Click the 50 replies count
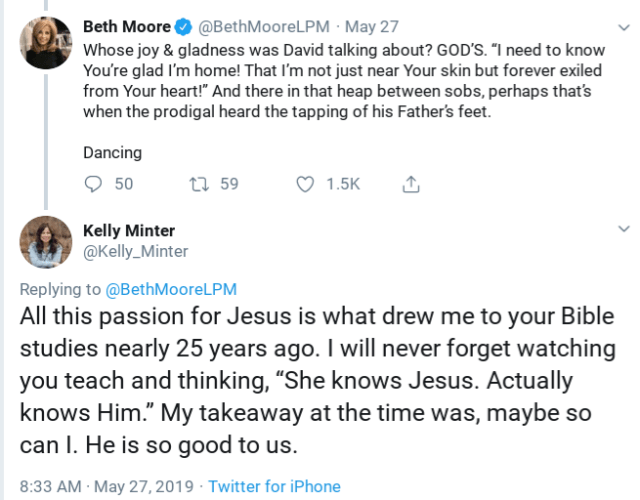Screen dimensions: 640x500 point(124,184)
